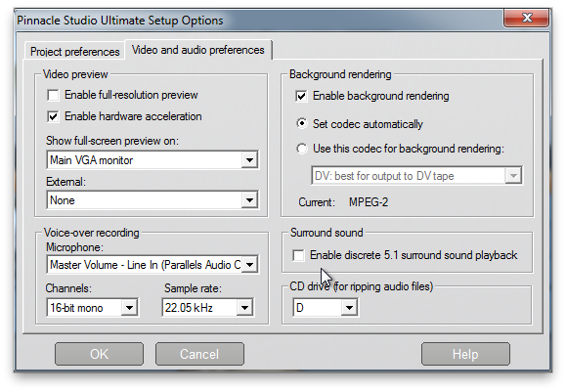Viewport: 566px width, 392px height.
Task: Click the OK button
Action: click(99, 354)
